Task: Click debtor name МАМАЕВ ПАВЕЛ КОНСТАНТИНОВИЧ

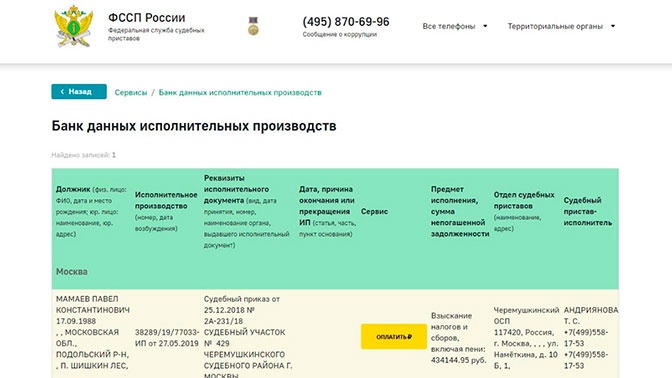Action: pos(93,304)
